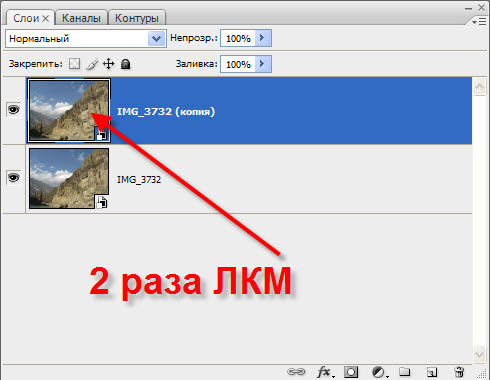Switch to the Контуры tab
This screenshot has width=490, height=380.
click(x=137, y=18)
